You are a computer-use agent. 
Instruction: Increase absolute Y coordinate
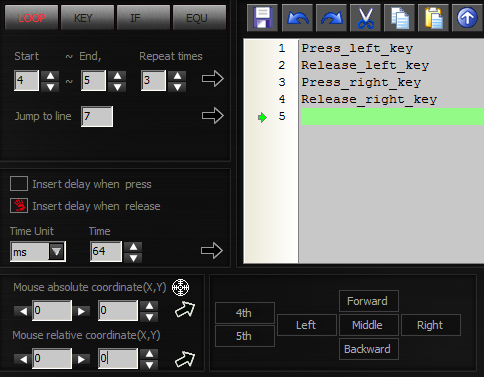point(149,306)
